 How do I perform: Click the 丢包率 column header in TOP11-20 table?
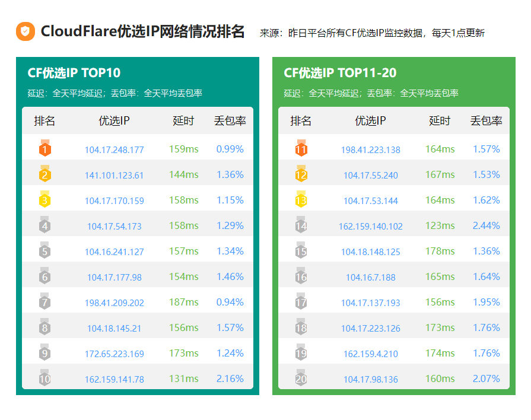click(486, 121)
